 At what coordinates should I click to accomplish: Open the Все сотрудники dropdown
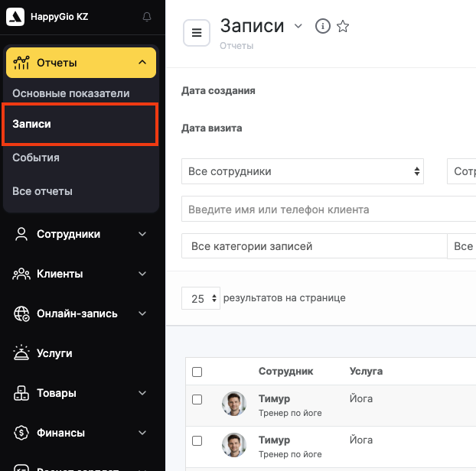pyautogui.click(x=302, y=171)
